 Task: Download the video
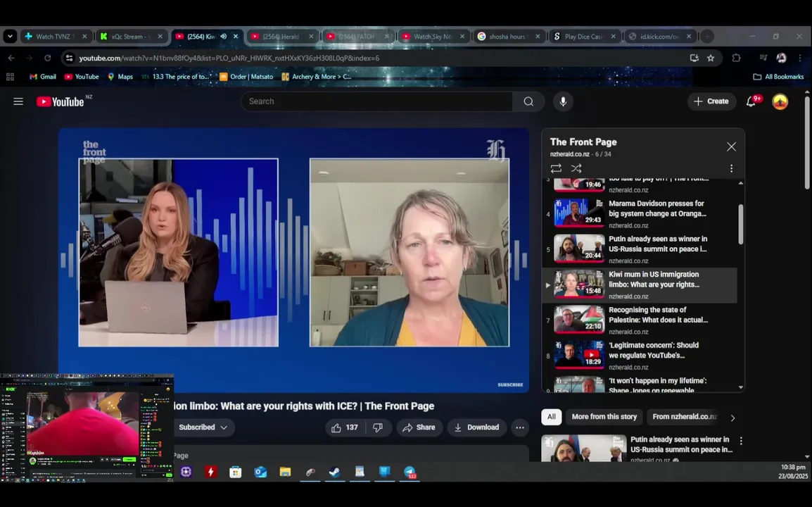(477, 427)
